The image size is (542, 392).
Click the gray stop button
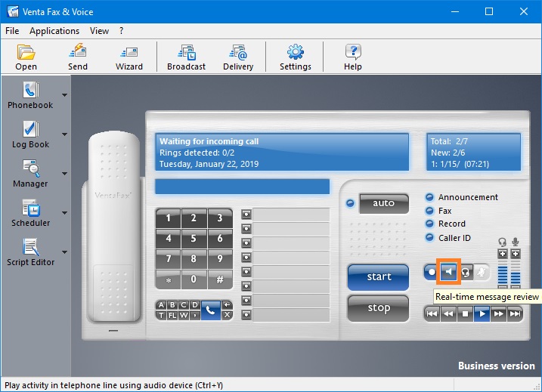coord(379,308)
